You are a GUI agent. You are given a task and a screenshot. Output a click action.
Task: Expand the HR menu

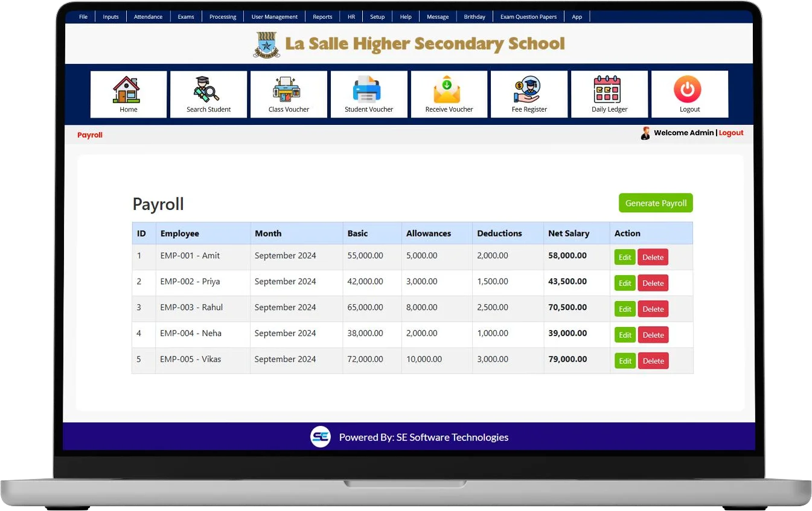[x=351, y=17]
